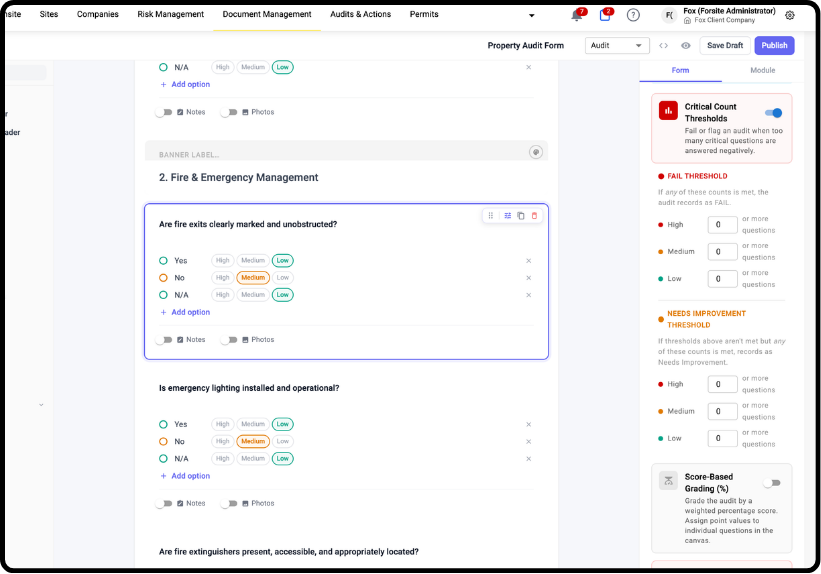Image resolution: width=821 pixels, height=574 pixels.
Task: Click the Medium chip on emergency lighting No
Action: click(253, 441)
